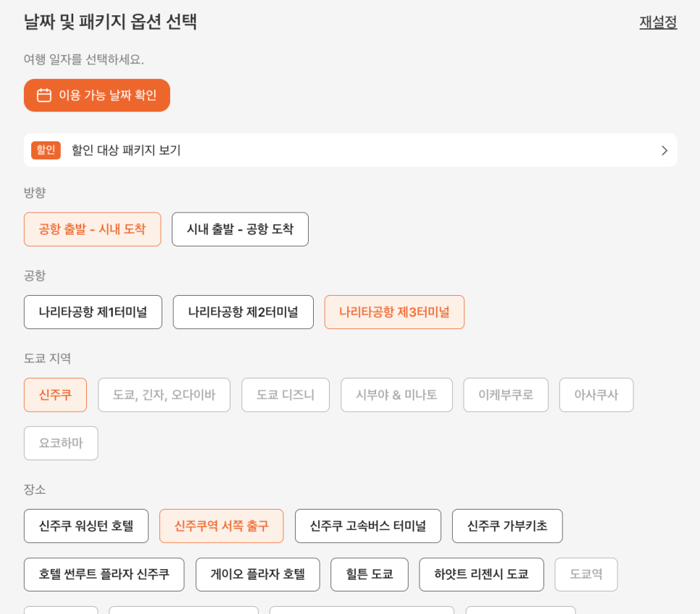Select 시부야 & 미나토 area
700x614 pixels.
click(x=396, y=395)
